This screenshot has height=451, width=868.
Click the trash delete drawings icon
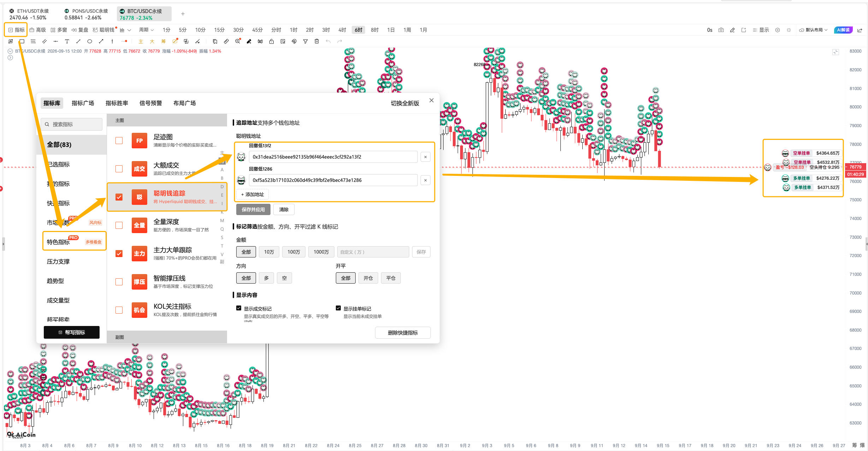coord(317,41)
